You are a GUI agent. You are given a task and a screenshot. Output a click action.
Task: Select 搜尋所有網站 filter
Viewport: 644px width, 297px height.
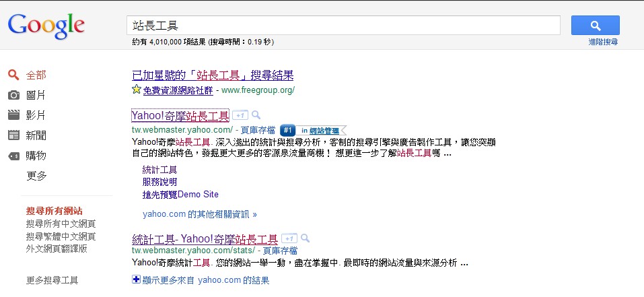pyautogui.click(x=55, y=211)
